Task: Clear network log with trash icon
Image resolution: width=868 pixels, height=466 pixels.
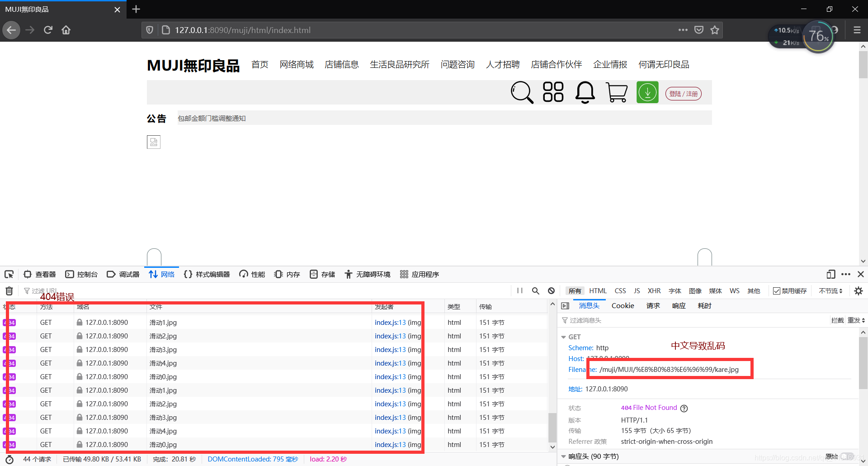Action: tap(9, 291)
